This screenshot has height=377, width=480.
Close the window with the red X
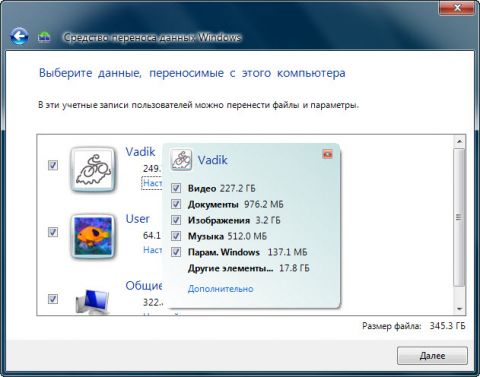coord(457,8)
